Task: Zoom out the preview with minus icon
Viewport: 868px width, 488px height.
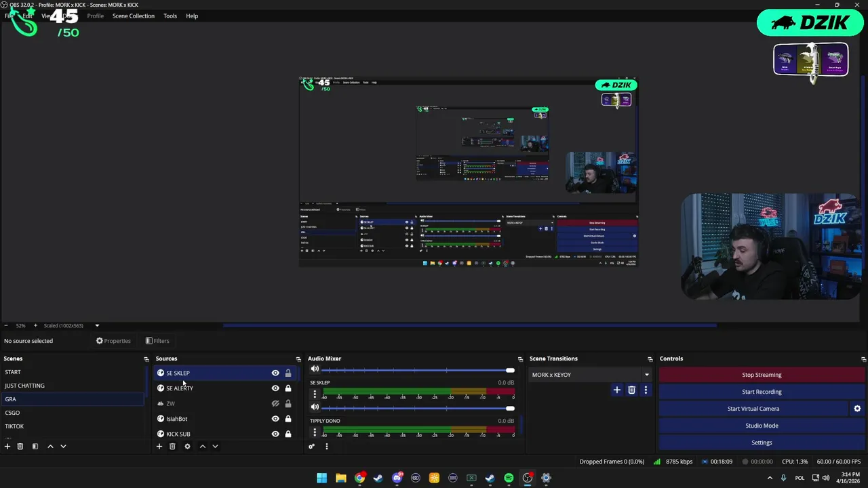Action: (6, 326)
